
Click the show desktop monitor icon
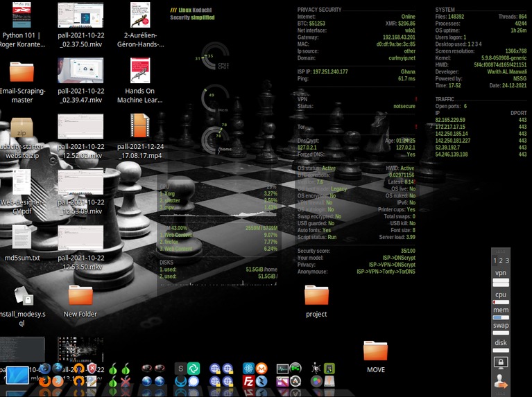point(17,376)
